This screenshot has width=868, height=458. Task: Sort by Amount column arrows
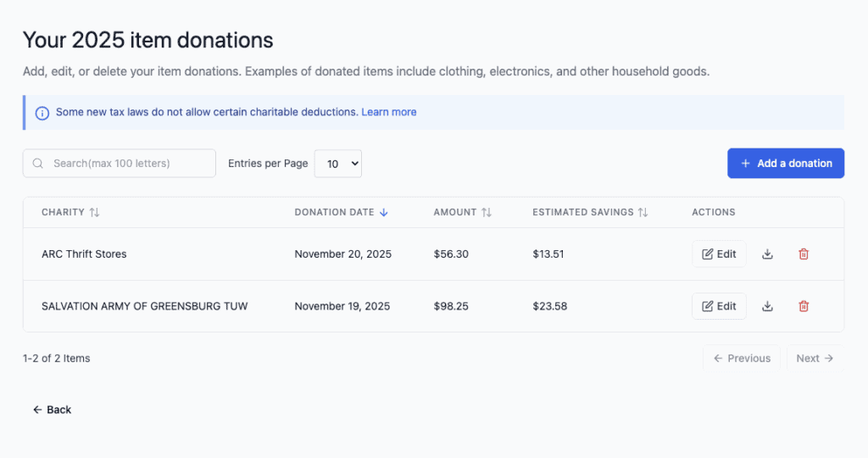(x=487, y=212)
